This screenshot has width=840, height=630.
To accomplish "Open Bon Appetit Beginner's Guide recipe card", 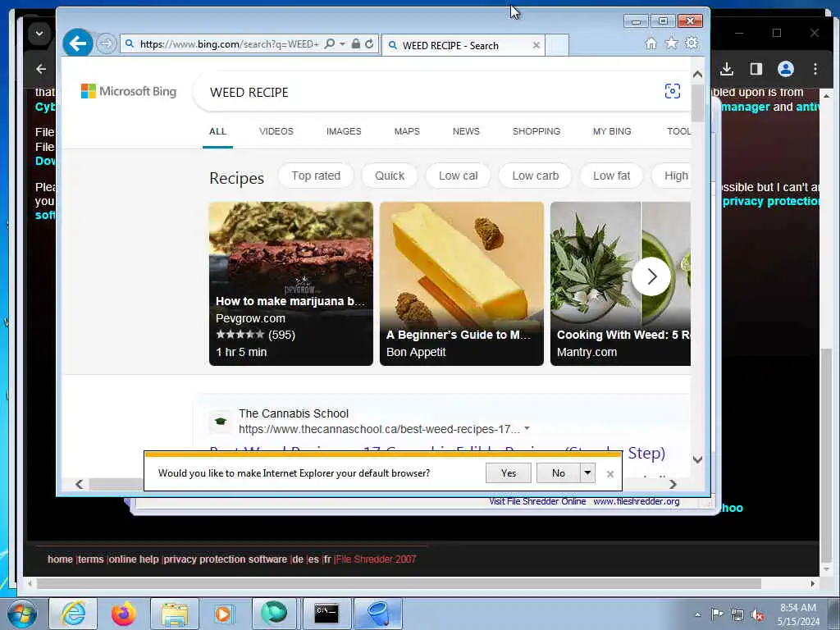I will tap(462, 283).
